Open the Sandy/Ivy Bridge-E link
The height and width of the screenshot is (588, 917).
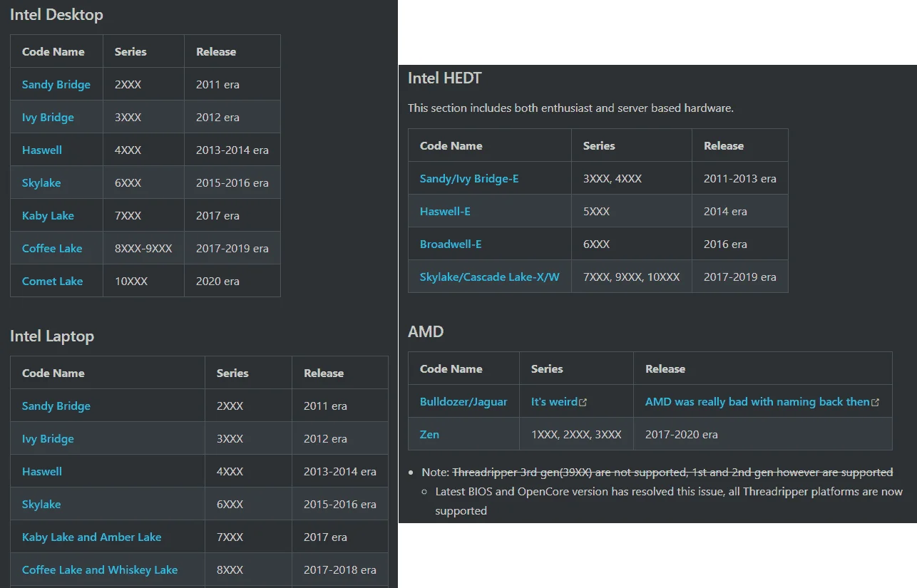point(469,178)
